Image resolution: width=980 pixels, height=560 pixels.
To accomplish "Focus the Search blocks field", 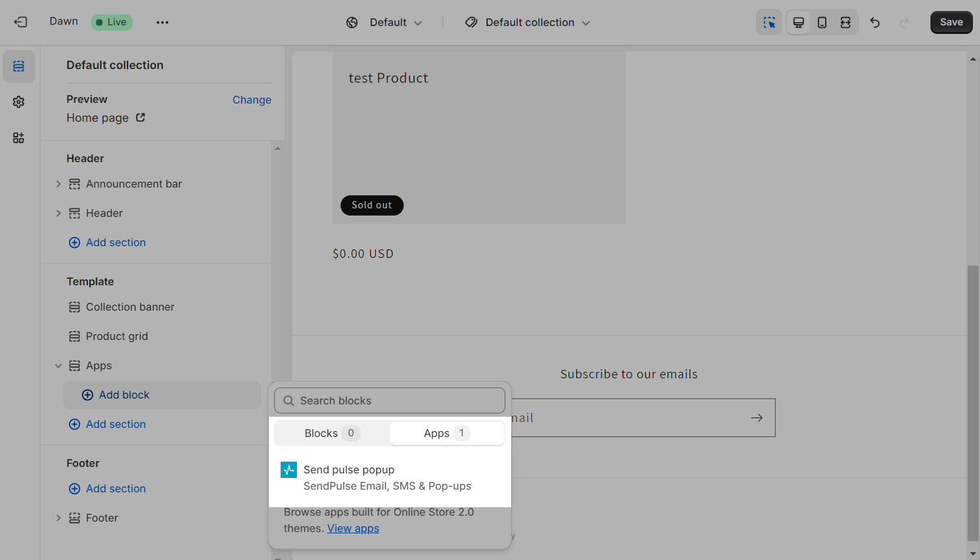I will tap(389, 401).
